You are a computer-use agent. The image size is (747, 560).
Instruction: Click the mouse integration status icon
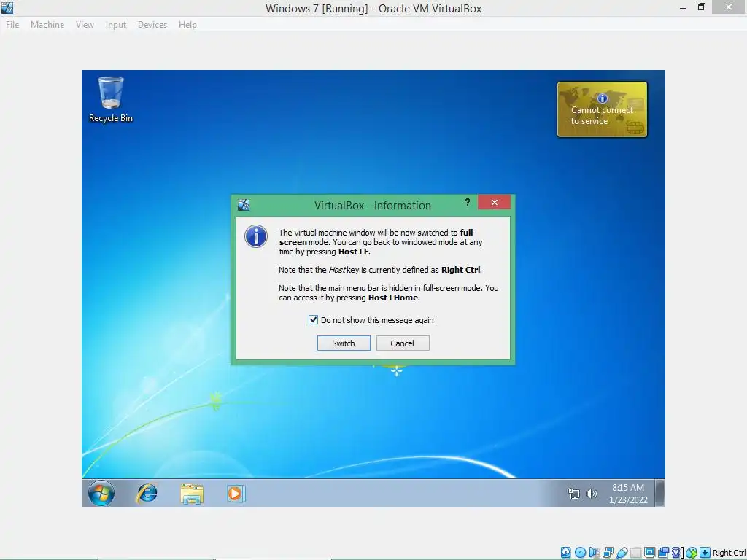692,553
